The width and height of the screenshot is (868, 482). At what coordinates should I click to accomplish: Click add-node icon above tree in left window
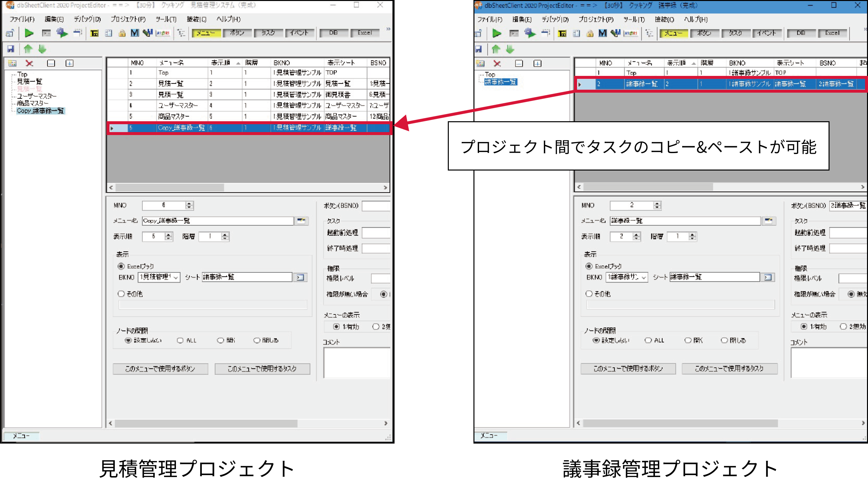12,63
